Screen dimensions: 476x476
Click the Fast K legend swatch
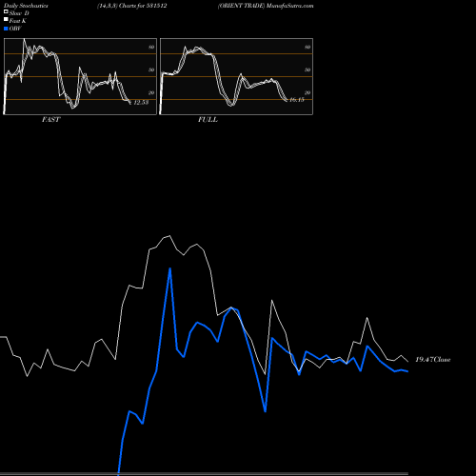pyautogui.click(x=6, y=20)
